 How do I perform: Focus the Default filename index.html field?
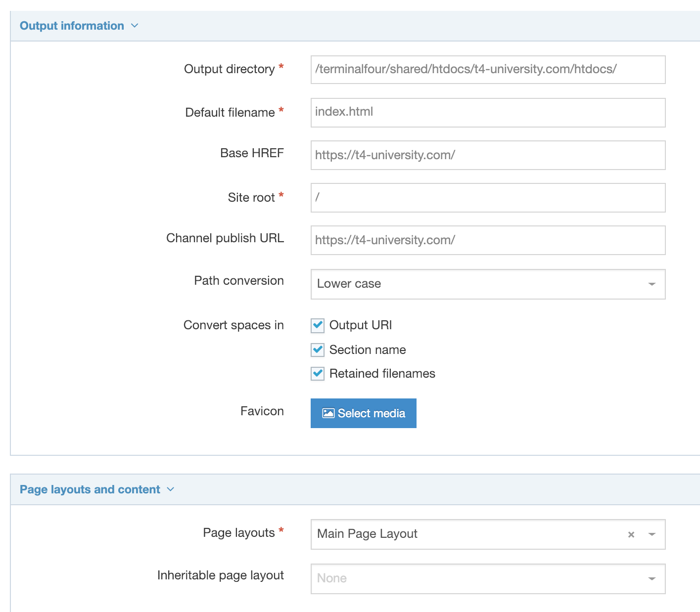[x=487, y=112]
